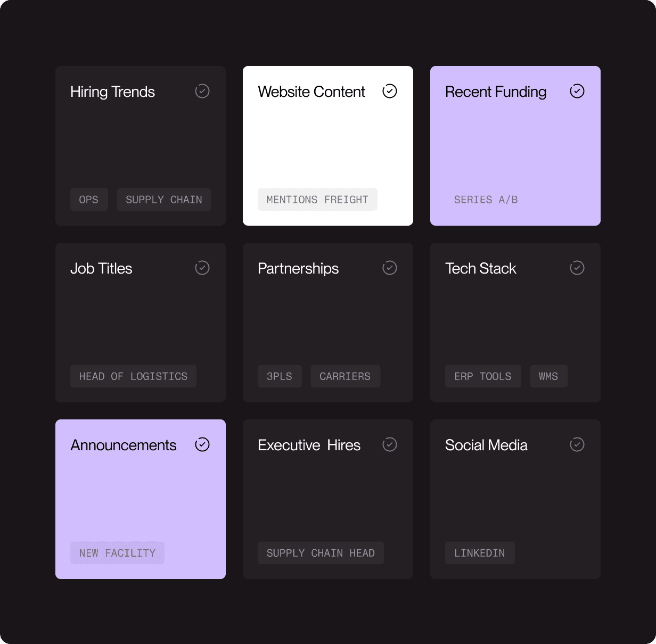Click the Executive Hires card title
The image size is (656, 644).
pos(309,445)
